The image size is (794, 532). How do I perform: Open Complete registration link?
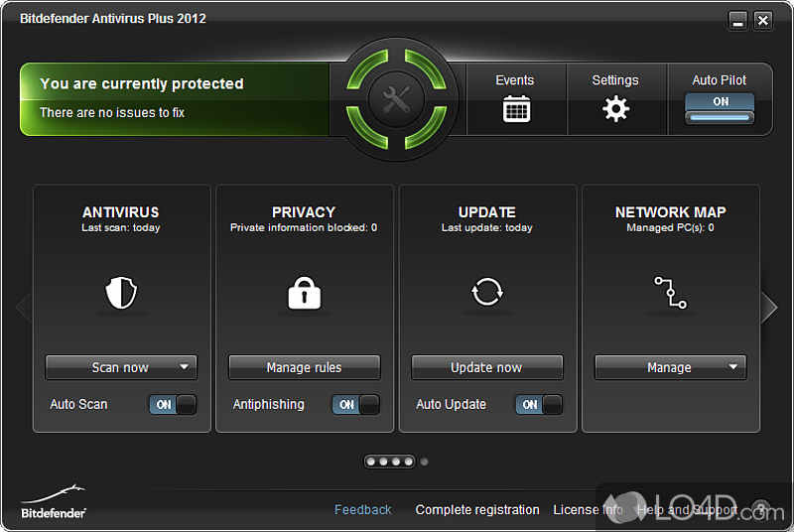pyautogui.click(x=477, y=510)
